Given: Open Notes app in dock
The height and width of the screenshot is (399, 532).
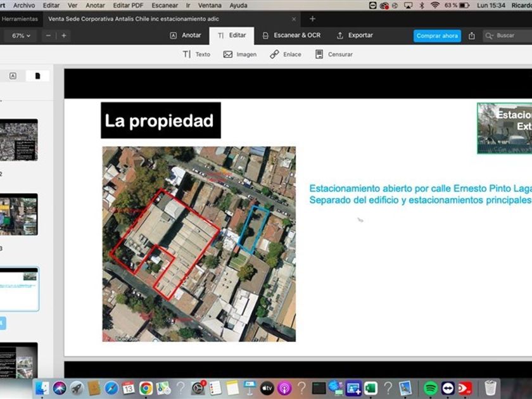Looking at the screenshot, I should [232, 388].
